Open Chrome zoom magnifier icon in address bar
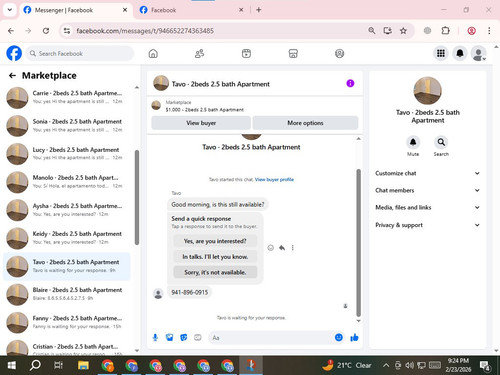 372,31
